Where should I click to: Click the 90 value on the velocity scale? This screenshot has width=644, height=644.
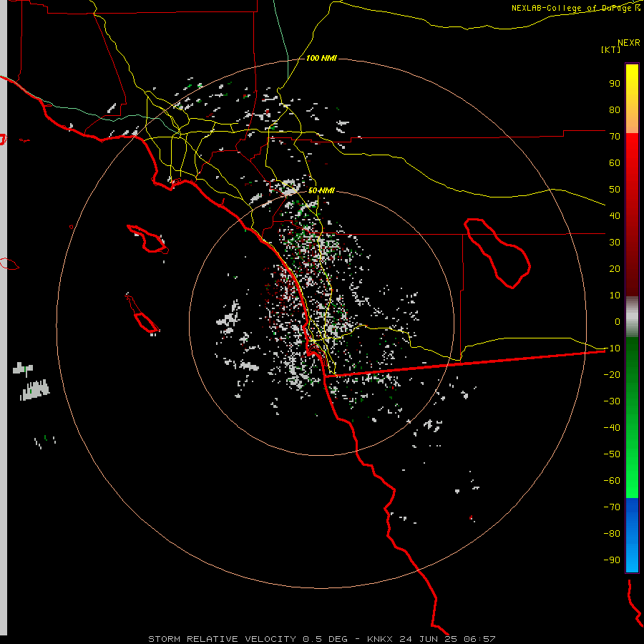(615, 84)
